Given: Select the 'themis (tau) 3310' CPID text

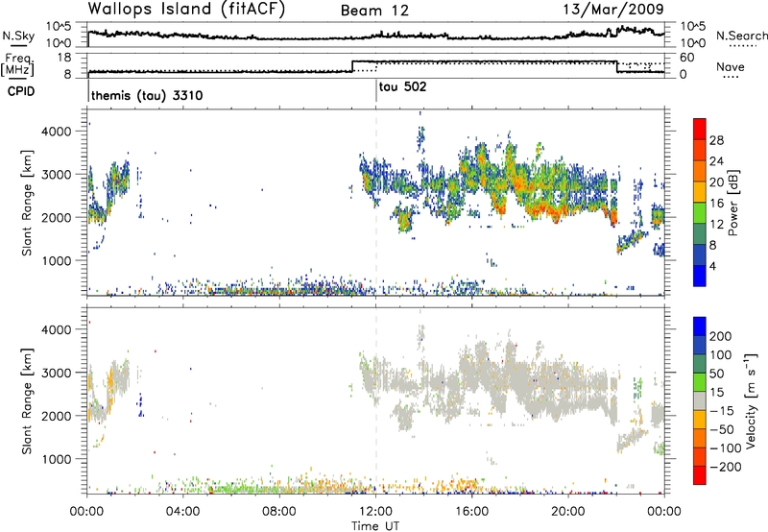Looking at the screenshot, I should click(147, 95).
